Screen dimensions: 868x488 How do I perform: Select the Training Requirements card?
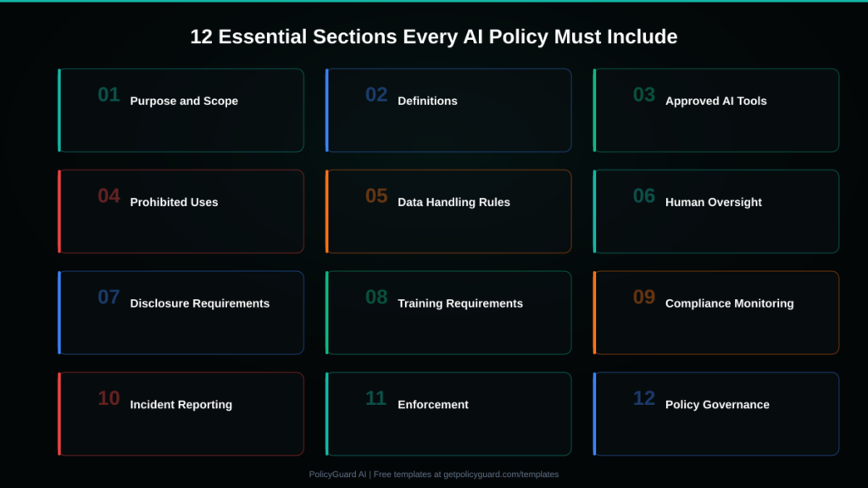coord(448,313)
